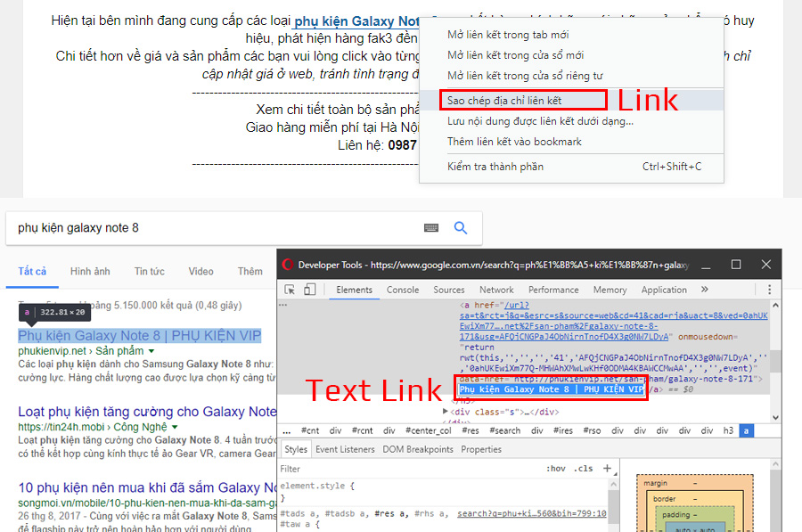Select #rcnt in the DOM breadcrumb
The image size is (802, 532).
click(x=362, y=430)
